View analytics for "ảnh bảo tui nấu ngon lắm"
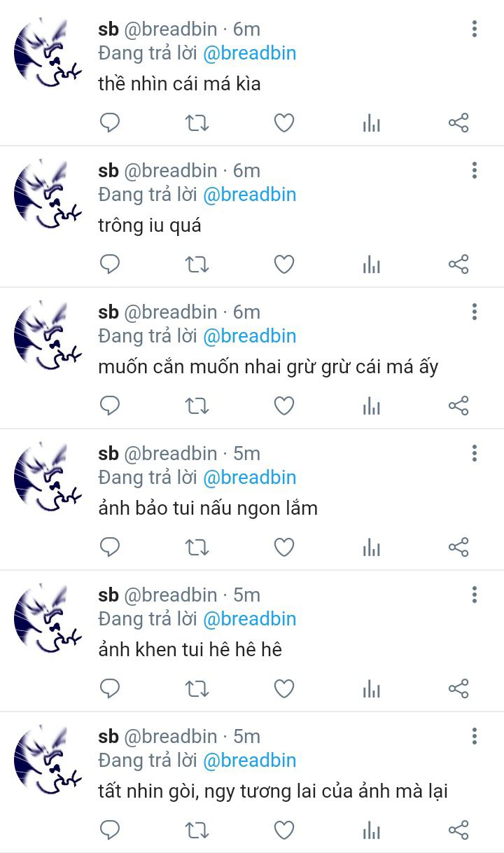504x853 pixels. 372,548
